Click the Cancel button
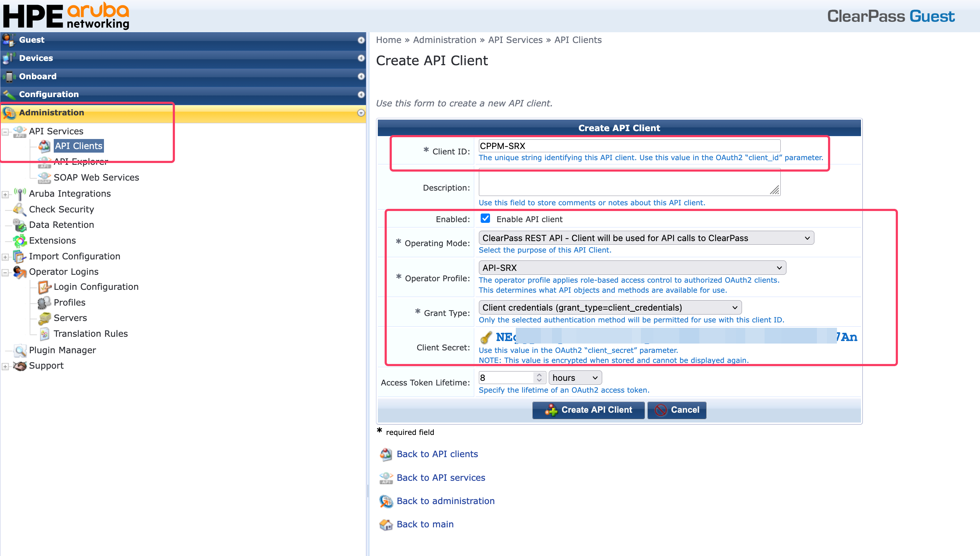Screen dimensions: 980x556 point(677,410)
